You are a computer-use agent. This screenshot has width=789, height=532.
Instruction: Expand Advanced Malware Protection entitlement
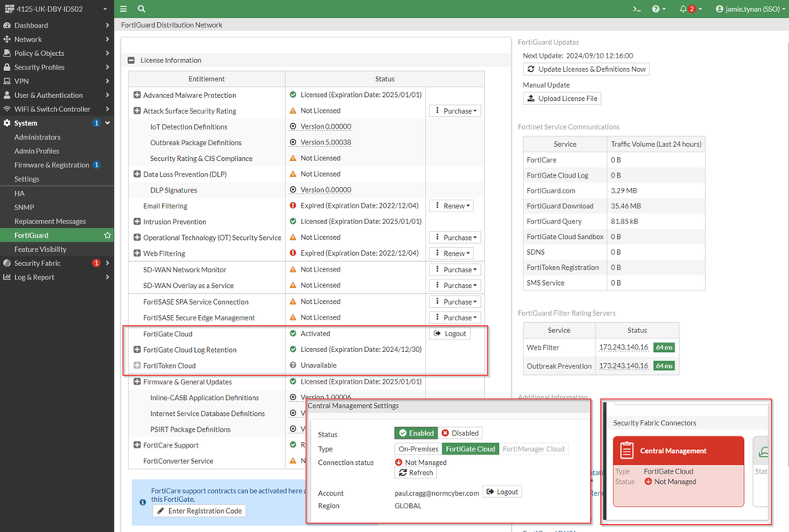tap(137, 95)
